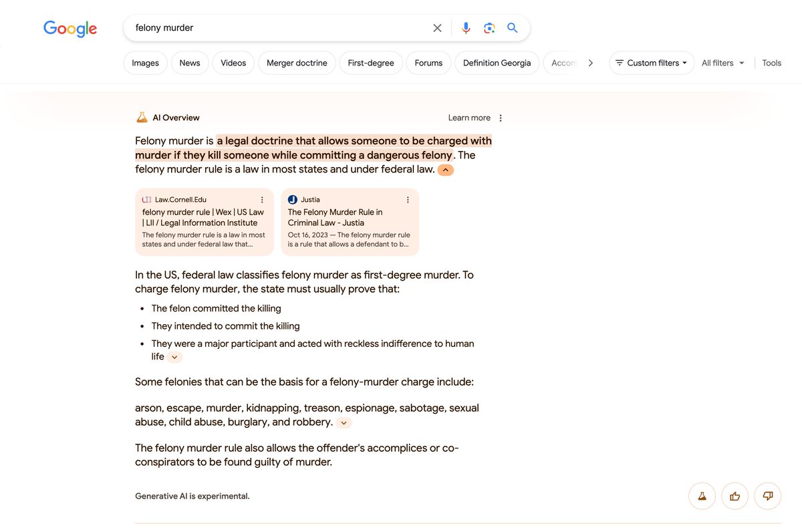
Task: Open the All filters dropdown
Action: pos(723,63)
